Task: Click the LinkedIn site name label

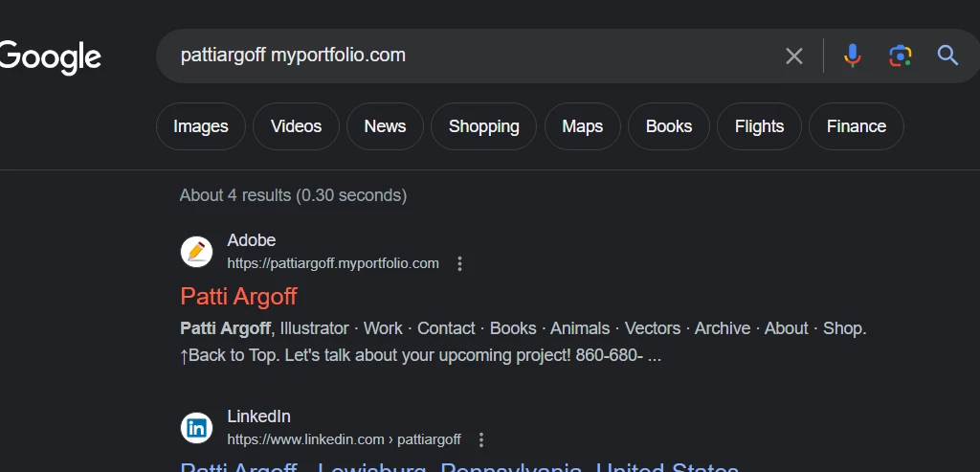Action: [258, 416]
